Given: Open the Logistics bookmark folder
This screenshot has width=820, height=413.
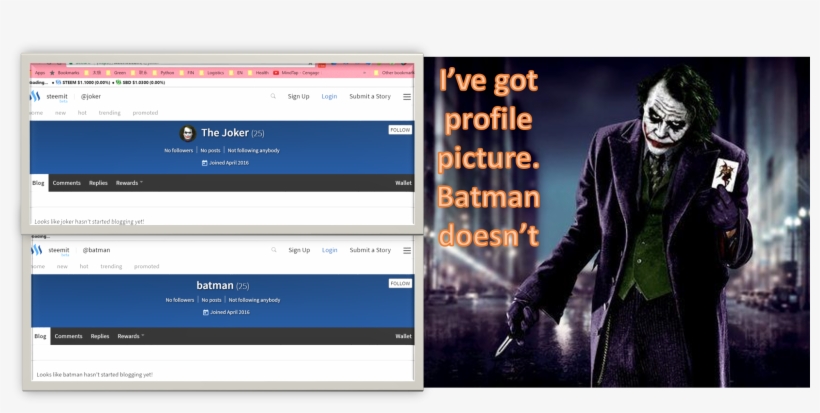Looking at the screenshot, I should point(211,73).
